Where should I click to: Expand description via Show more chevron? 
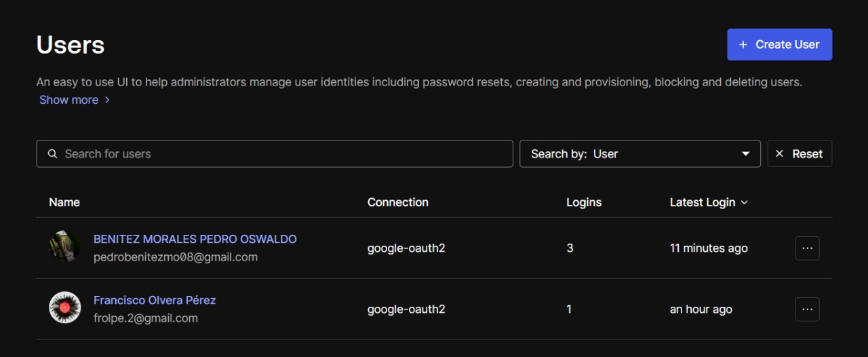click(107, 100)
